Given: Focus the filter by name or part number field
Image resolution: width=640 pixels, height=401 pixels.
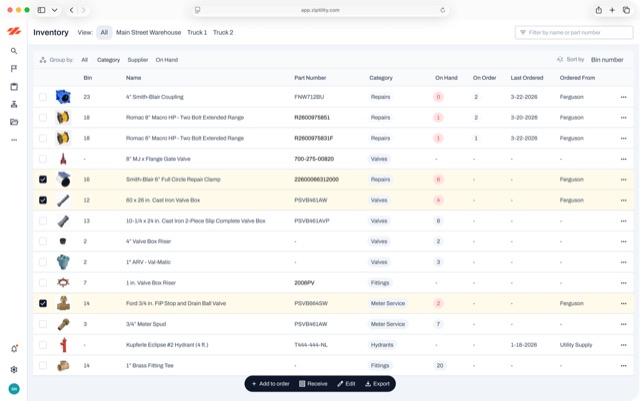Looking at the screenshot, I should (574, 33).
